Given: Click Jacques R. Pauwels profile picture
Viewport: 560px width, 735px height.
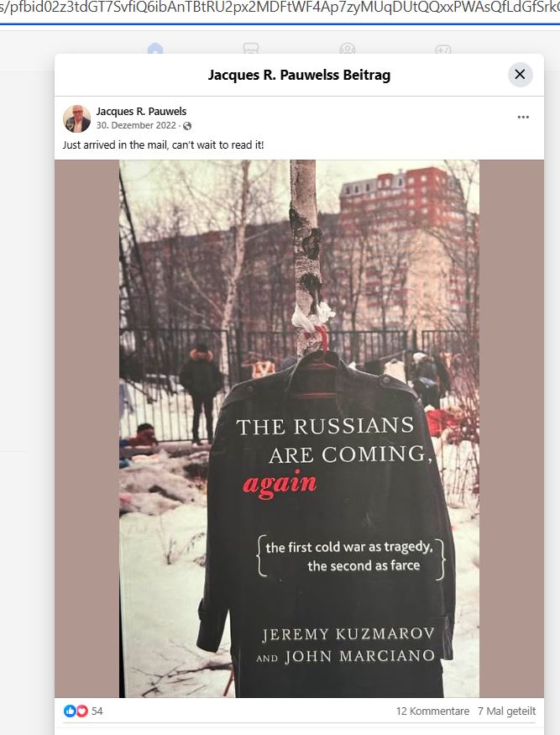Looking at the screenshot, I should click(77, 118).
